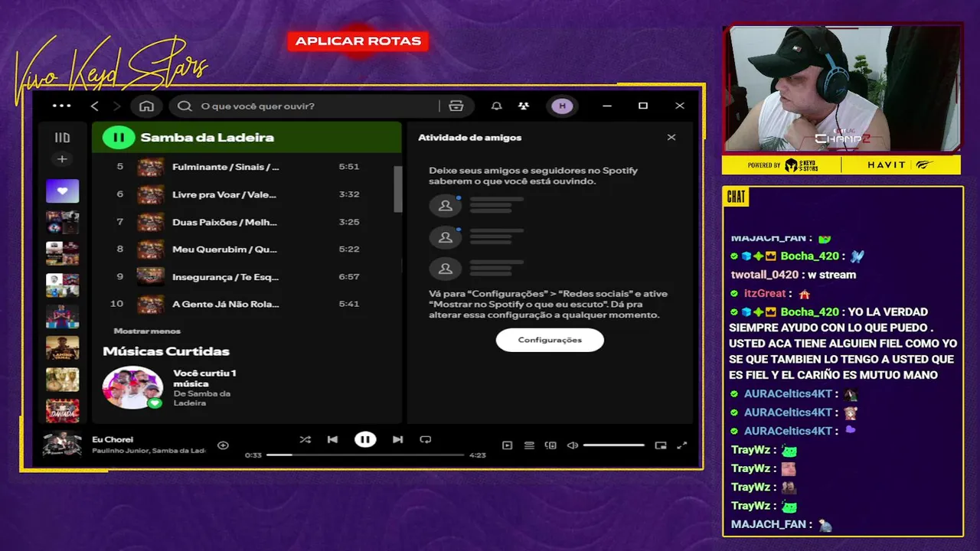Create a playlist with the plus icon
Screen dimensions: 980x551
point(62,159)
